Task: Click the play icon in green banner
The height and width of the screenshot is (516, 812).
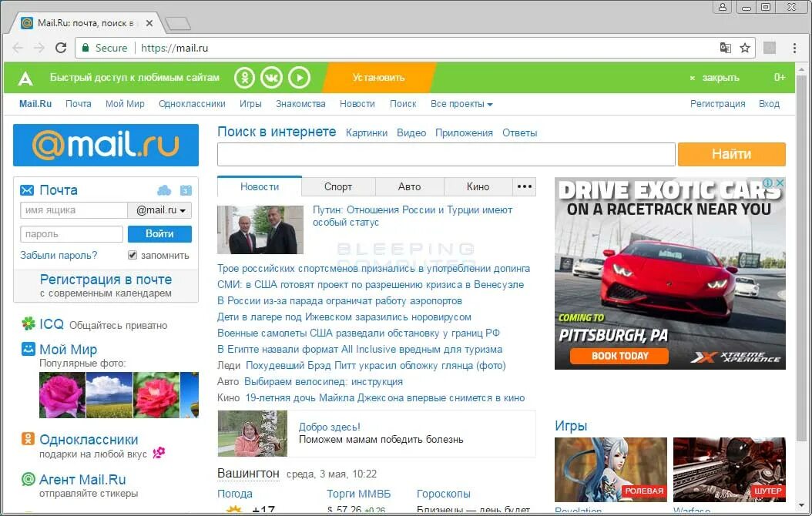Action: 300,78
